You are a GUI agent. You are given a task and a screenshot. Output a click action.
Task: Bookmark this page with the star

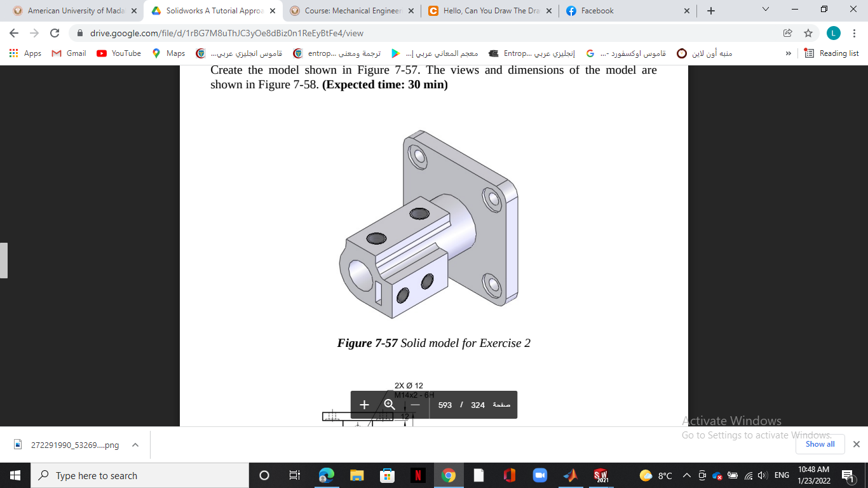click(808, 33)
